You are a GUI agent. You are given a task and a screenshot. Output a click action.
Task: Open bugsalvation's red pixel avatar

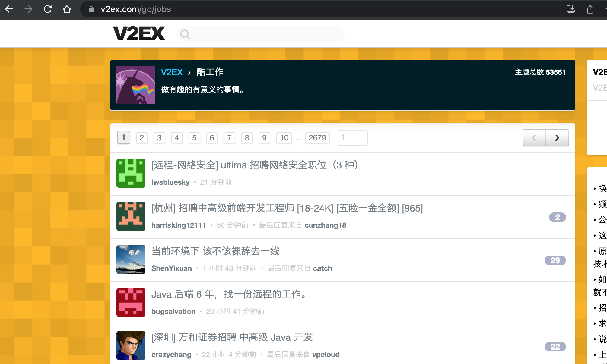[x=131, y=303]
